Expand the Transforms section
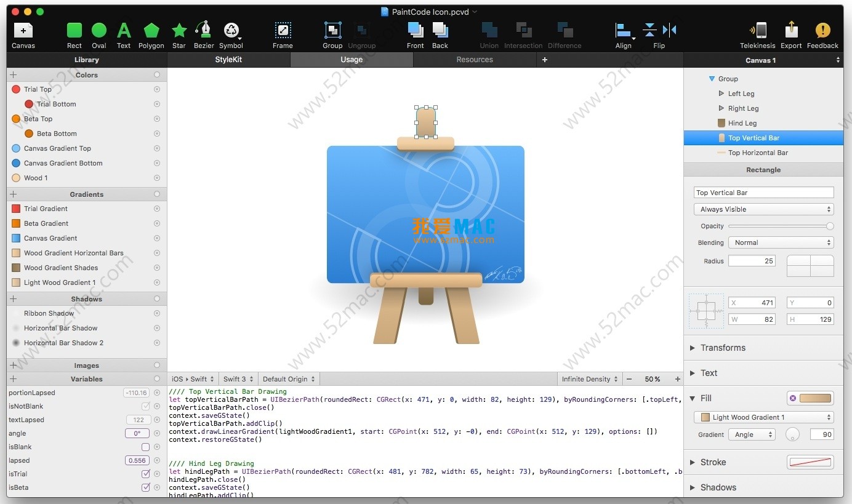This screenshot has height=504, width=852. point(694,348)
